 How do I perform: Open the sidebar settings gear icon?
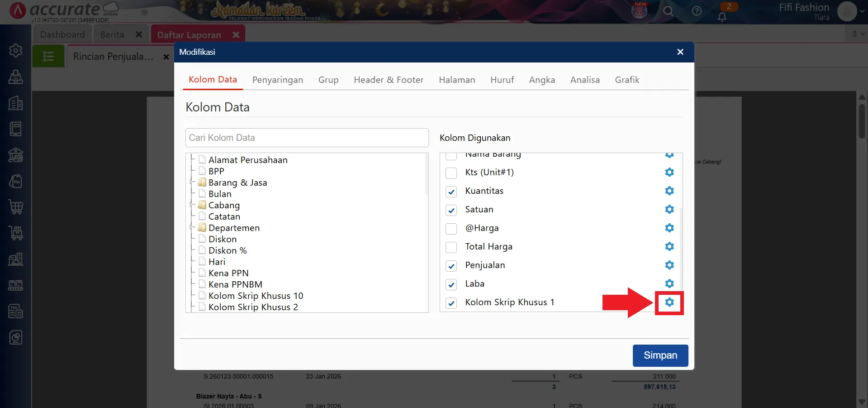point(16,50)
